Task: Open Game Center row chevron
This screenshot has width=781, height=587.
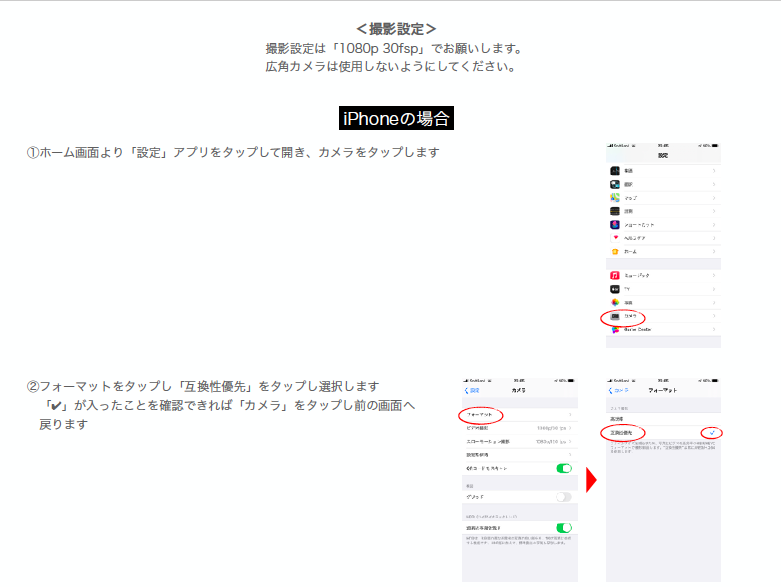Action: point(714,330)
